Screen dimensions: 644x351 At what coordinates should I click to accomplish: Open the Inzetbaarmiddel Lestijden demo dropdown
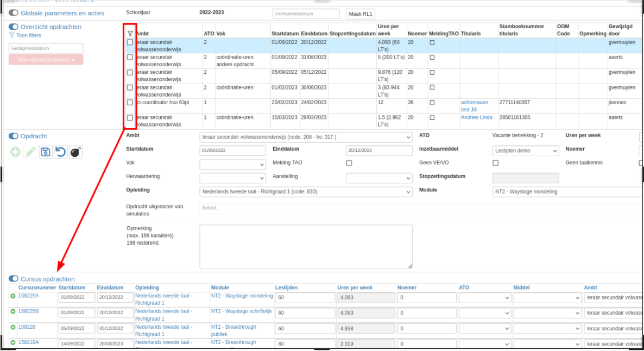click(526, 151)
